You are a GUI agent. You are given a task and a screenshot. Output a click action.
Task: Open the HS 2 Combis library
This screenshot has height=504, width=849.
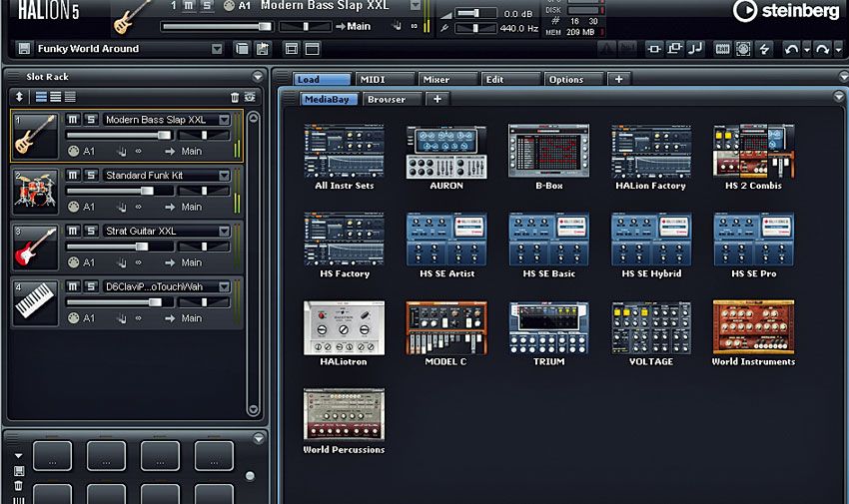point(753,151)
